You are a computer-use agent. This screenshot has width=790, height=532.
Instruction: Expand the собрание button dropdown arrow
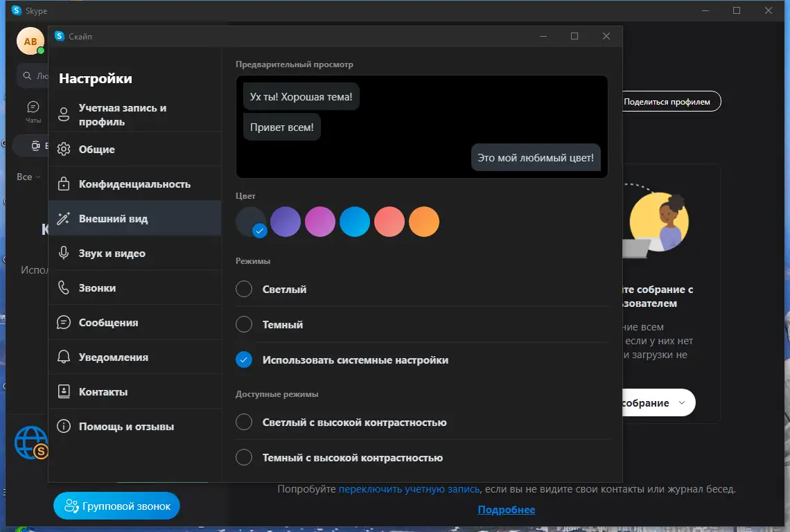pos(682,402)
